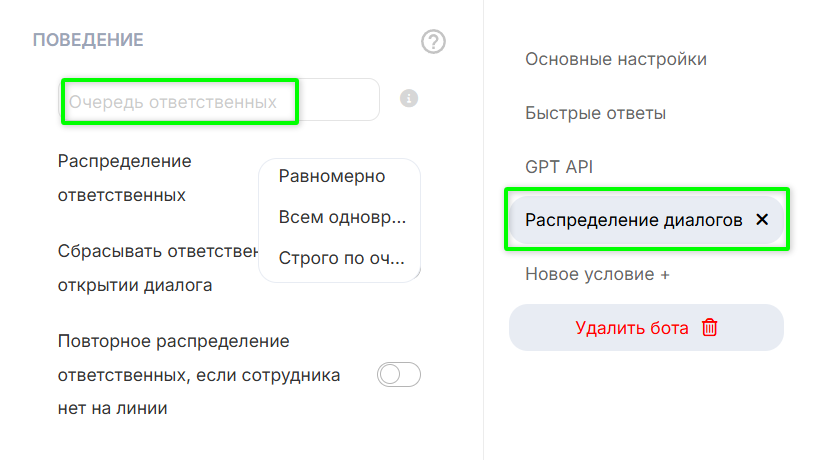The width and height of the screenshot is (819, 460).
Task: Click the Распределение ответственных label
Action: click(125, 178)
